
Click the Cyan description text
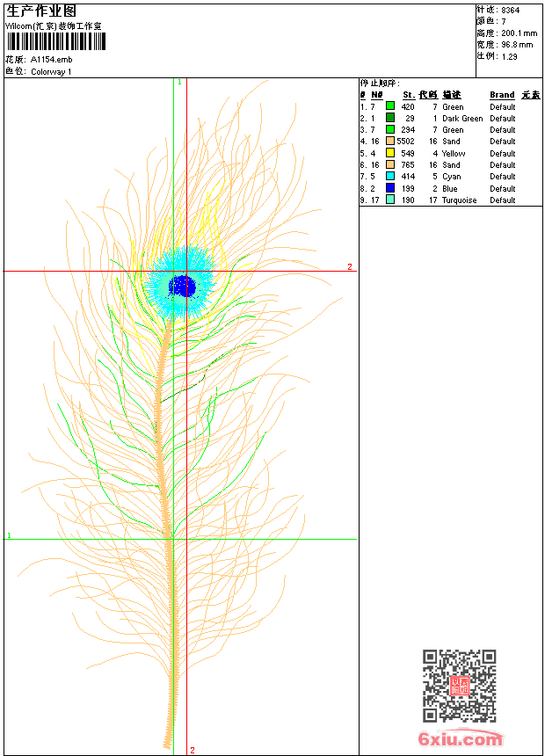click(452, 177)
